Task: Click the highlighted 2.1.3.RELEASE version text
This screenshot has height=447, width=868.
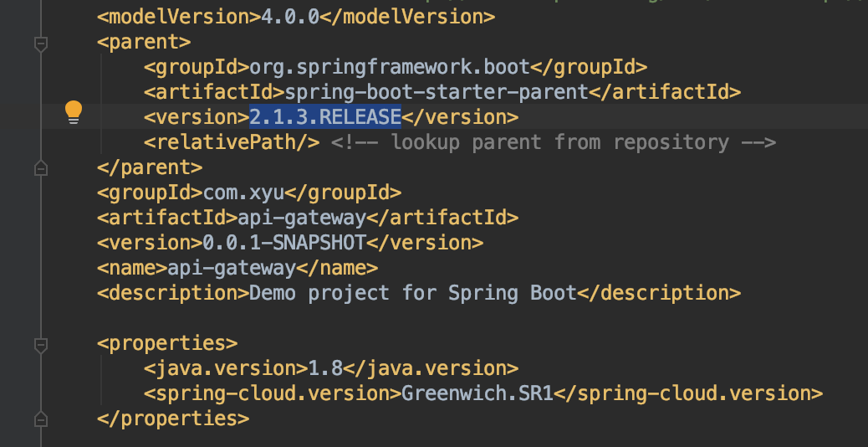Action: point(325,117)
